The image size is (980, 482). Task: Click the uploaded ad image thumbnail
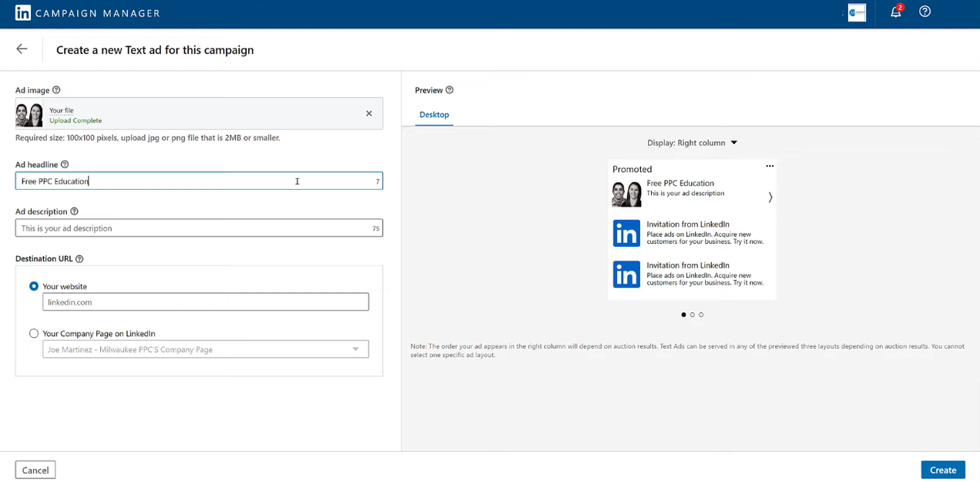(x=29, y=115)
